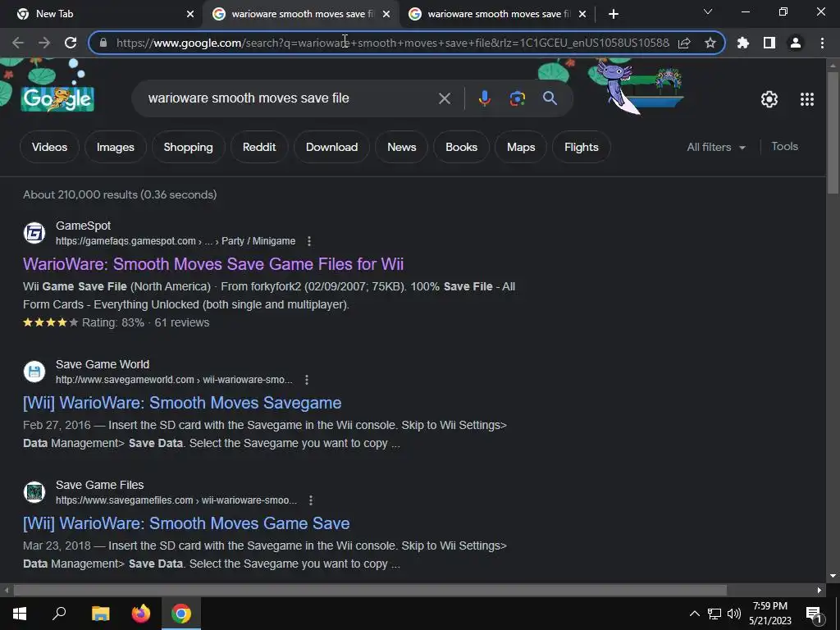The width and height of the screenshot is (840, 630).
Task: Go back using the browser back arrow
Action: point(18,43)
